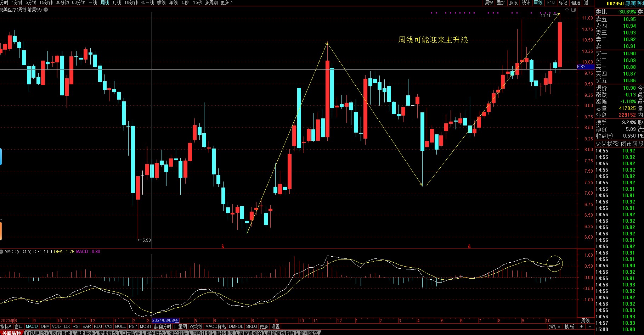Select the RSI indicator tab
The height and width of the screenshot is (335, 644).
tap(76, 326)
